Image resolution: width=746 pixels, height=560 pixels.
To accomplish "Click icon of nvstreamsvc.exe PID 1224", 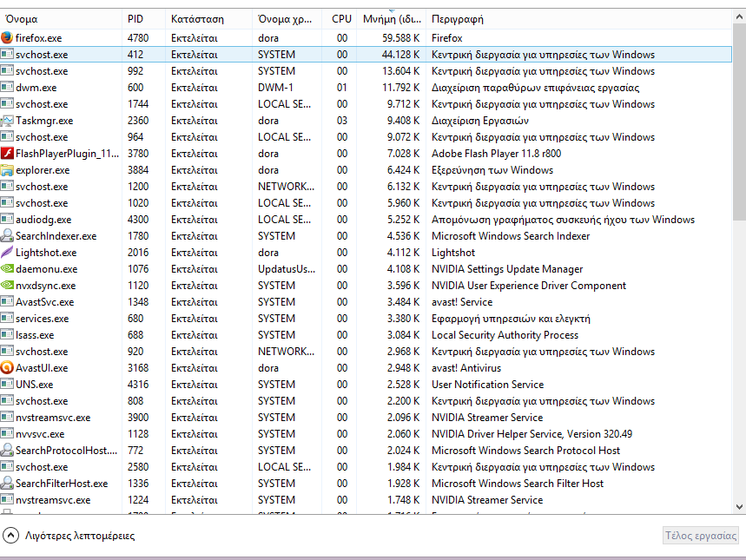I will (7, 499).
